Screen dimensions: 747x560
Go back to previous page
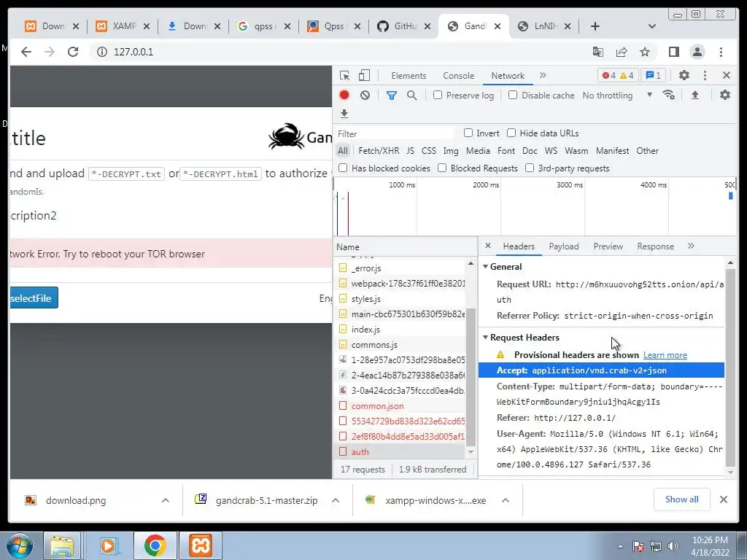(26, 52)
